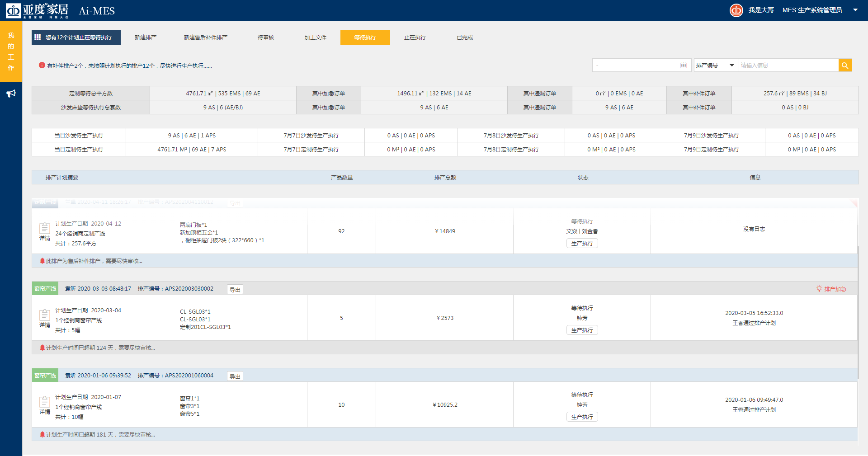Click bell icon on 售后补件排产 warning
Viewport: 868px width, 456px height.
click(x=42, y=261)
